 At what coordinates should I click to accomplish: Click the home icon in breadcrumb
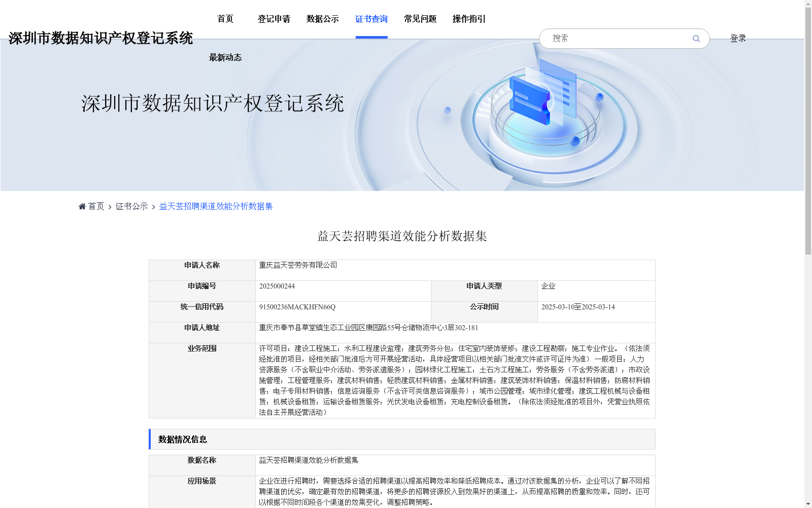82,206
